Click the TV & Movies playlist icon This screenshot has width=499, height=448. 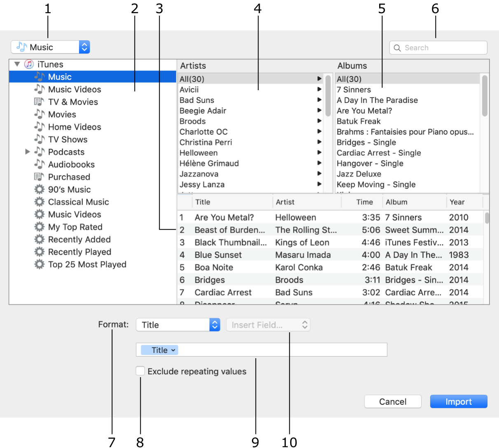39,102
